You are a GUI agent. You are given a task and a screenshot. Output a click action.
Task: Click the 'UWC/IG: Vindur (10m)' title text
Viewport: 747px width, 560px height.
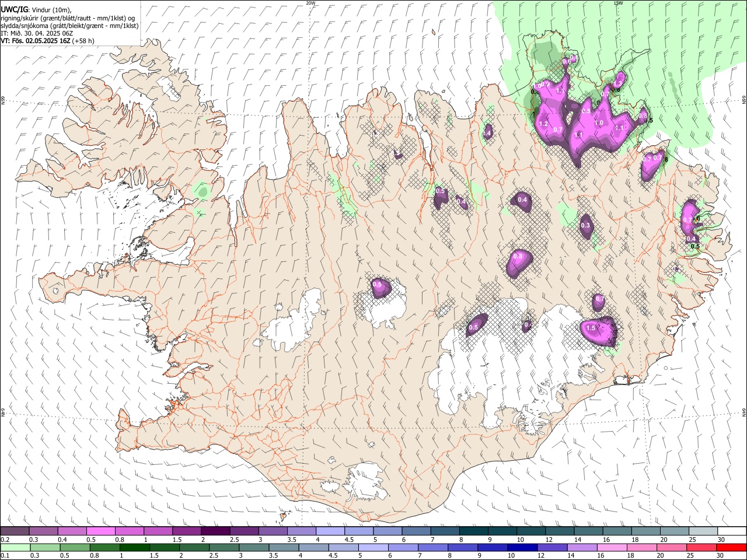tap(36, 9)
